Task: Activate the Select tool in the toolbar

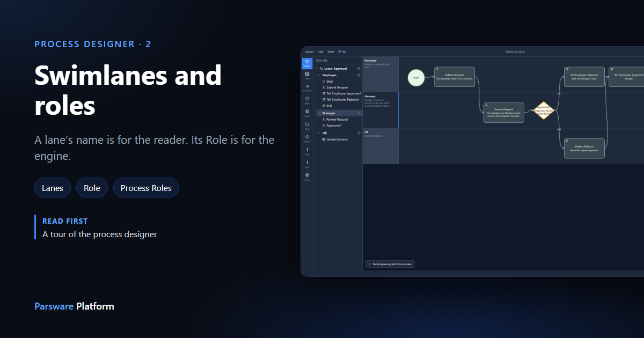Action: click(307, 63)
